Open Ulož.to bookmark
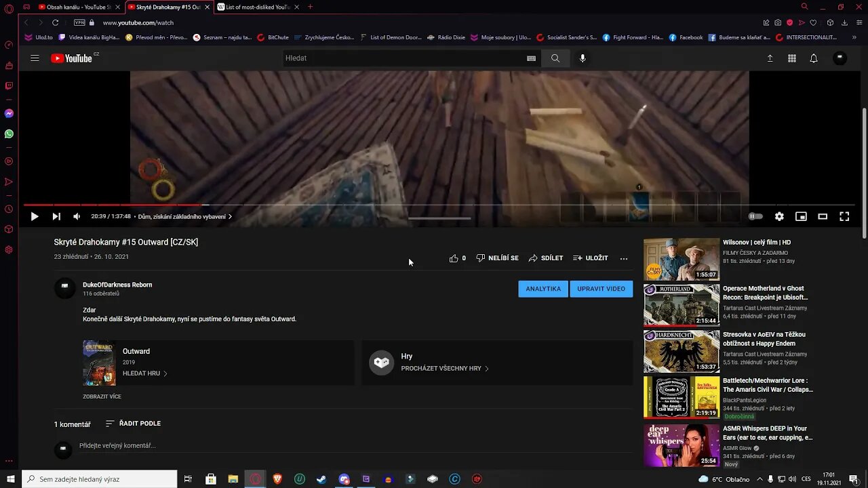868x488 pixels. tap(38, 37)
